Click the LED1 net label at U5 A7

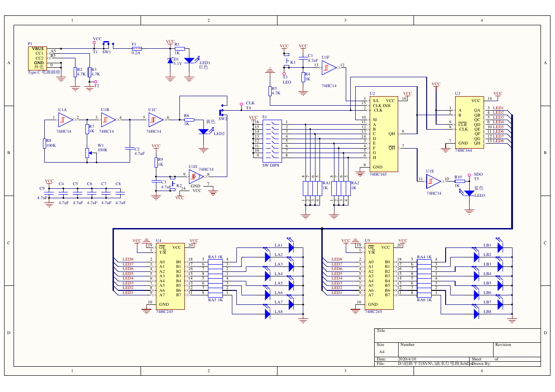337,293
